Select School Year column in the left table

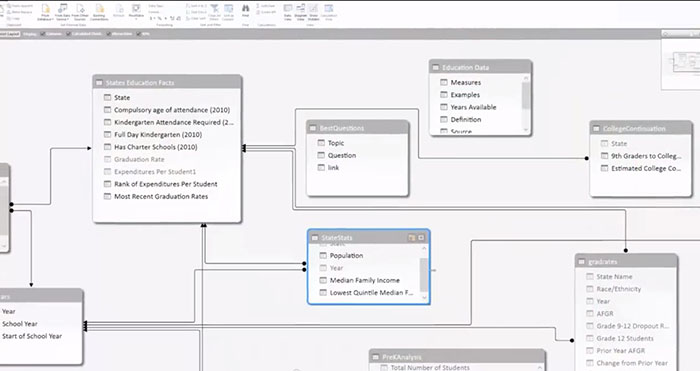20,324
